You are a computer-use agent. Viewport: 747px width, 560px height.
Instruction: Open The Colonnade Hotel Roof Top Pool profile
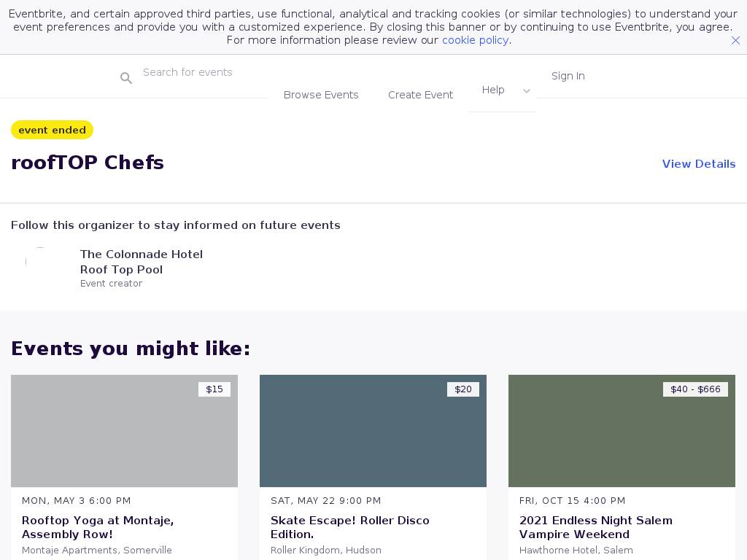[141, 262]
